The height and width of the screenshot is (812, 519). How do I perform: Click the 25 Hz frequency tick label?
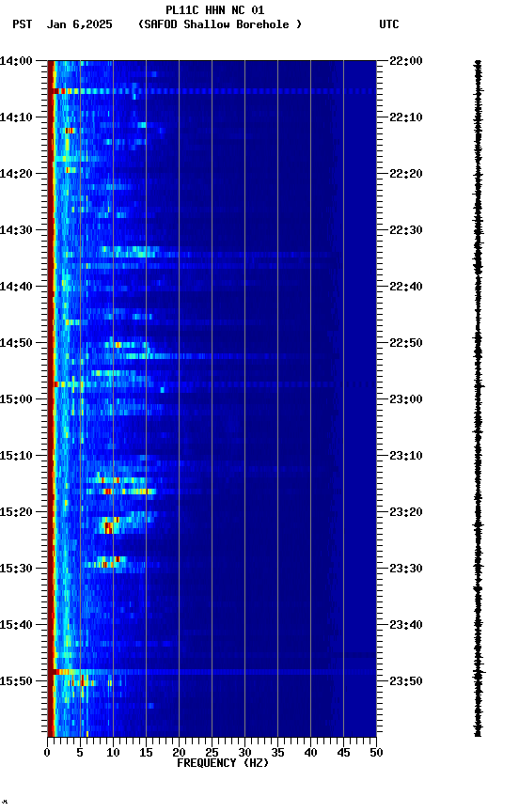coord(212,753)
